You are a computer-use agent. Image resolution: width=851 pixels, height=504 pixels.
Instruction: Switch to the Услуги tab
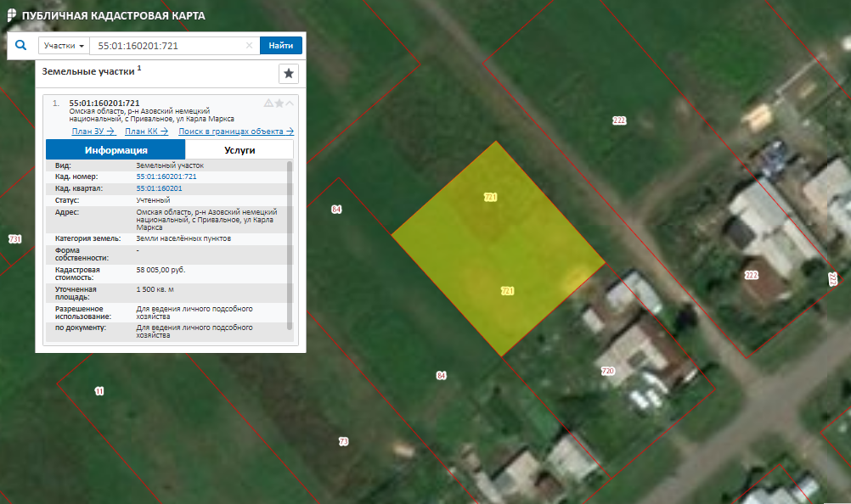pos(239,150)
